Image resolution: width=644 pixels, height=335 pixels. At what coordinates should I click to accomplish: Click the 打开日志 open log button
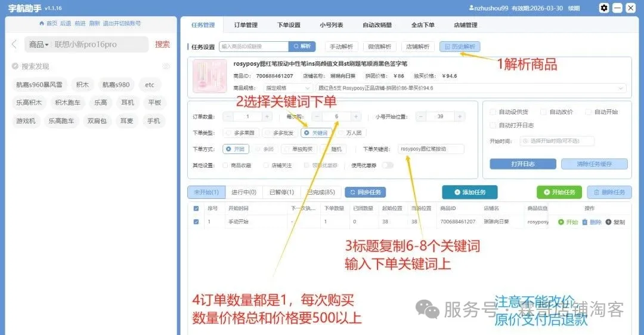pyautogui.click(x=524, y=164)
